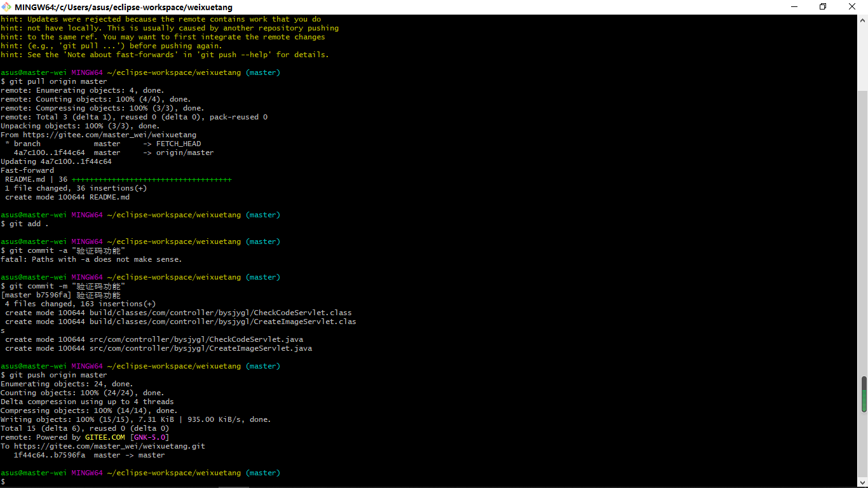Restore down the Git Bash window
Screen dimensions: 868x488
(823, 7)
